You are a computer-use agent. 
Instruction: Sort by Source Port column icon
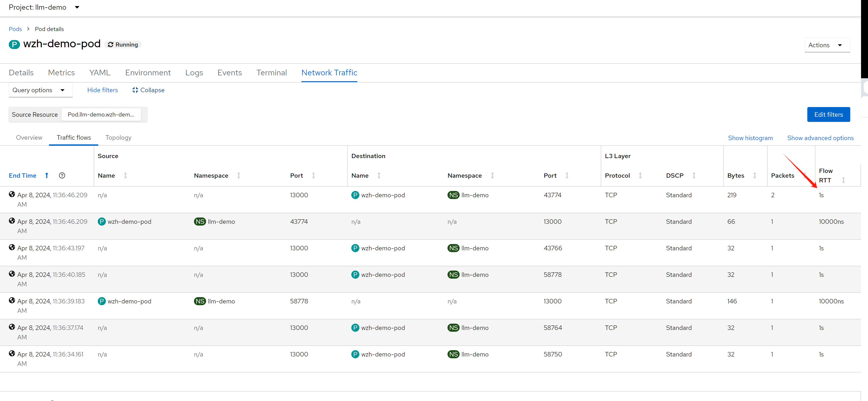tap(313, 175)
